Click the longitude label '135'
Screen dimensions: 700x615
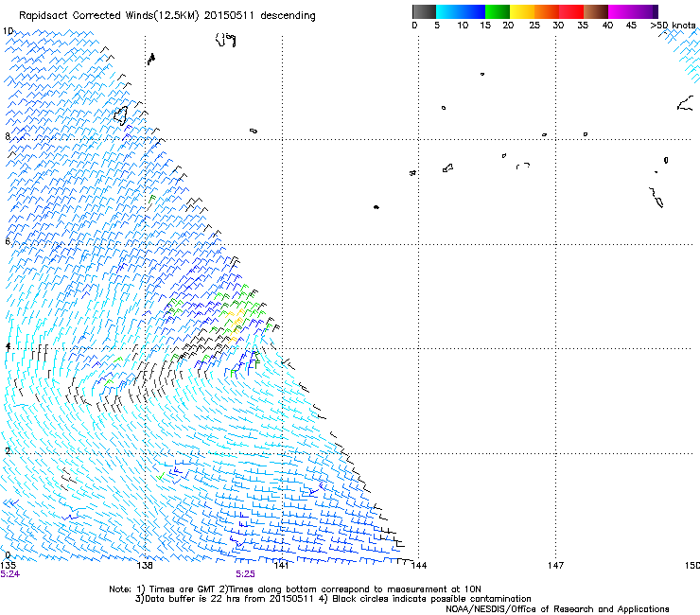[8, 566]
